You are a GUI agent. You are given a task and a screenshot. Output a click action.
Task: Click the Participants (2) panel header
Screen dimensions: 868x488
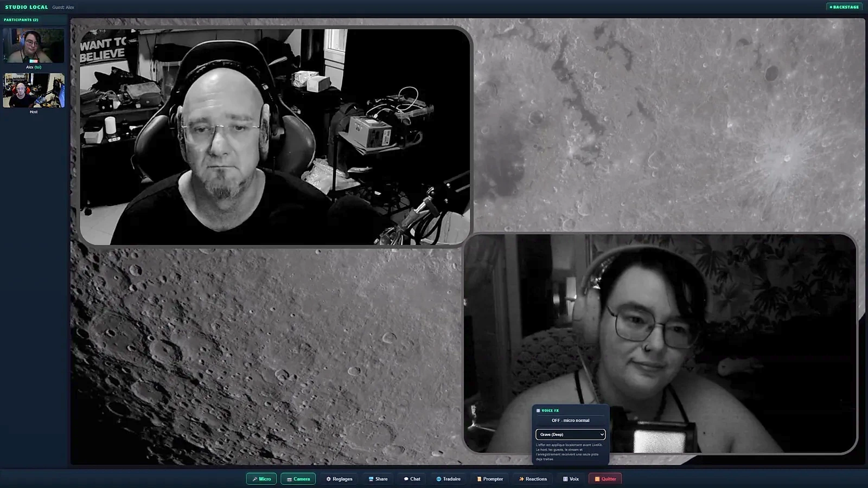(x=21, y=20)
